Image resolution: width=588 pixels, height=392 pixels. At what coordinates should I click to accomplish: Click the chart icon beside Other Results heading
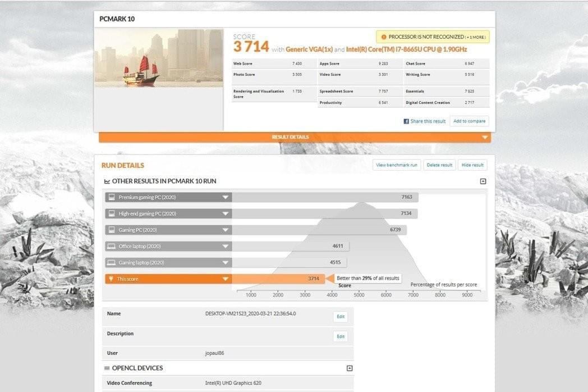point(107,181)
